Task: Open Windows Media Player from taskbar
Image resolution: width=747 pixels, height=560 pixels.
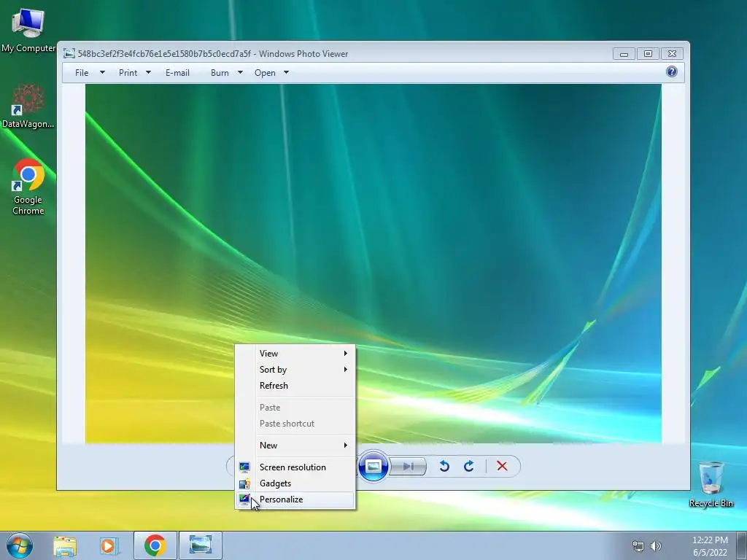Action: coord(109,545)
